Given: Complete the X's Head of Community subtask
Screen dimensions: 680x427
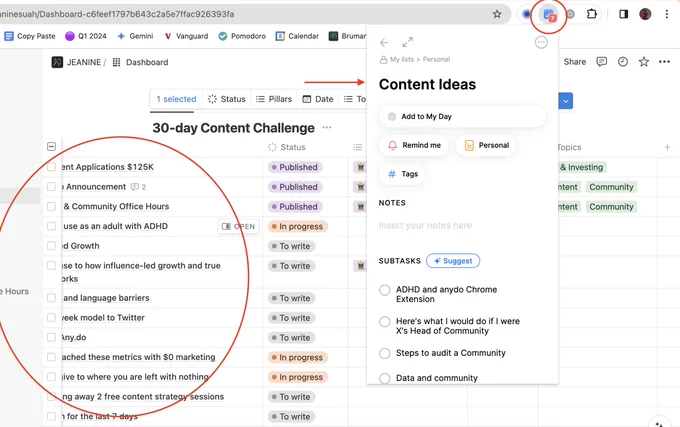Looking at the screenshot, I should pos(385,322).
